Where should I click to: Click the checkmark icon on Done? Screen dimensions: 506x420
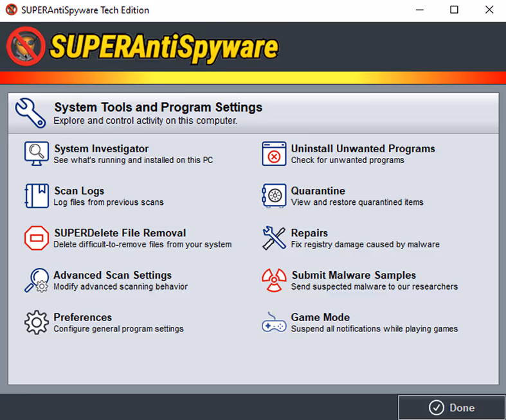437,408
